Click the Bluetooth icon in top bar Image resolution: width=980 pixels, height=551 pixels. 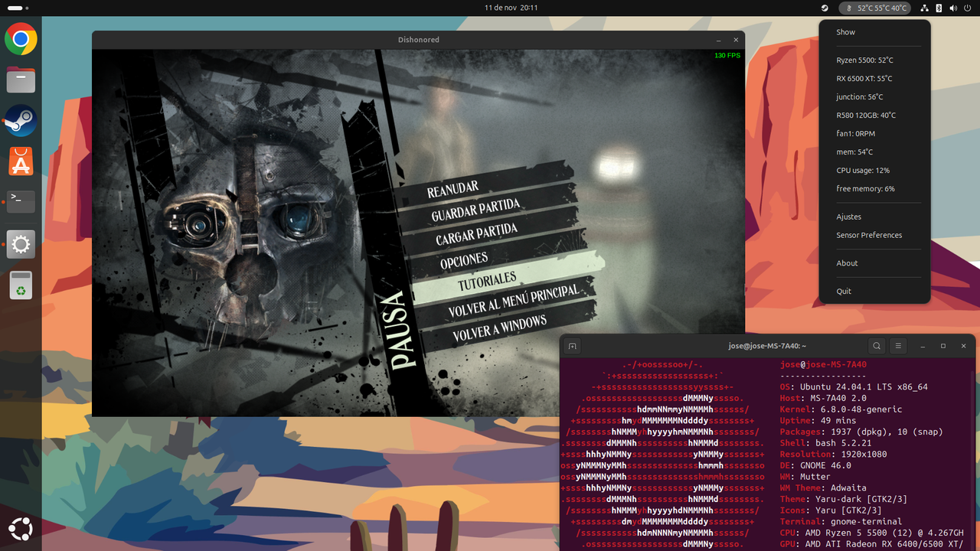click(x=939, y=8)
